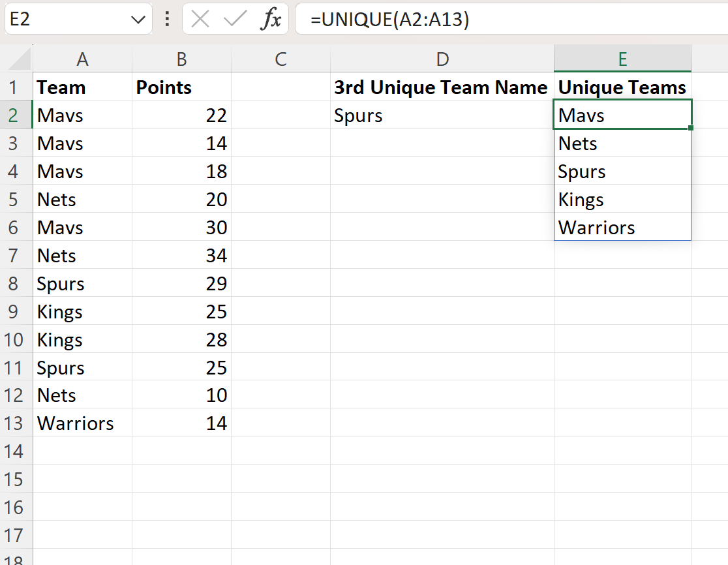Click the Kings cell in Unique Teams list
Viewport: 728px width, 565px height.
[622, 200]
